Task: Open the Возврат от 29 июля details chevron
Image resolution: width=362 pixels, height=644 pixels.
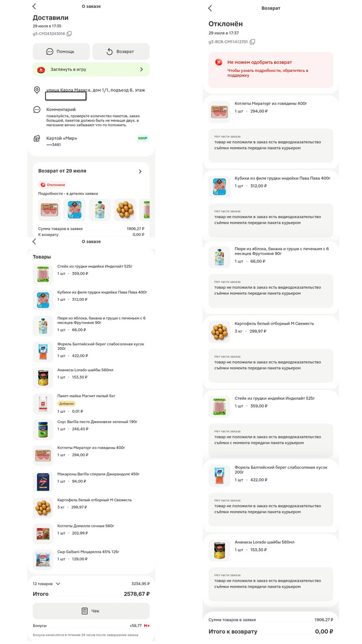Action: point(140,171)
